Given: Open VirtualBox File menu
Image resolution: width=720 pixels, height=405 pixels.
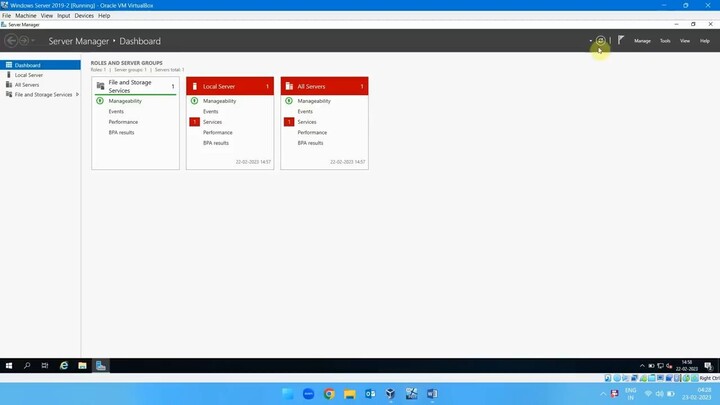Looking at the screenshot, I should (x=6, y=16).
